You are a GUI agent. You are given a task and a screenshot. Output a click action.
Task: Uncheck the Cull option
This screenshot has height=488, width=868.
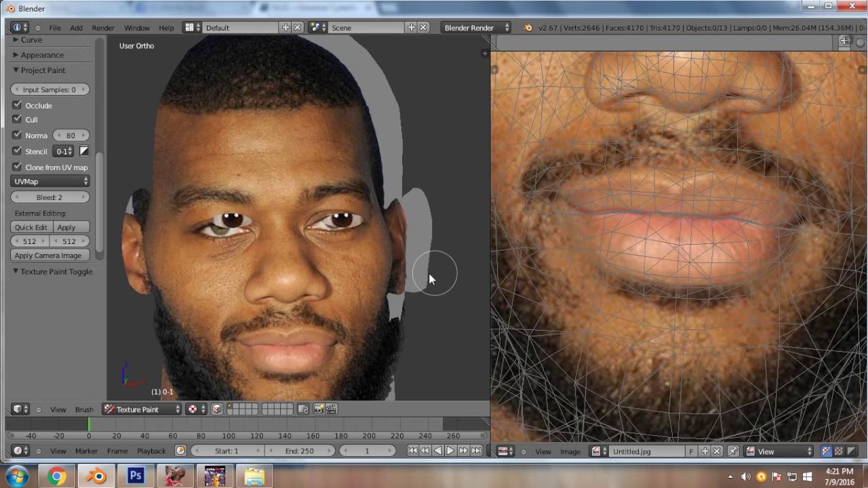point(18,119)
